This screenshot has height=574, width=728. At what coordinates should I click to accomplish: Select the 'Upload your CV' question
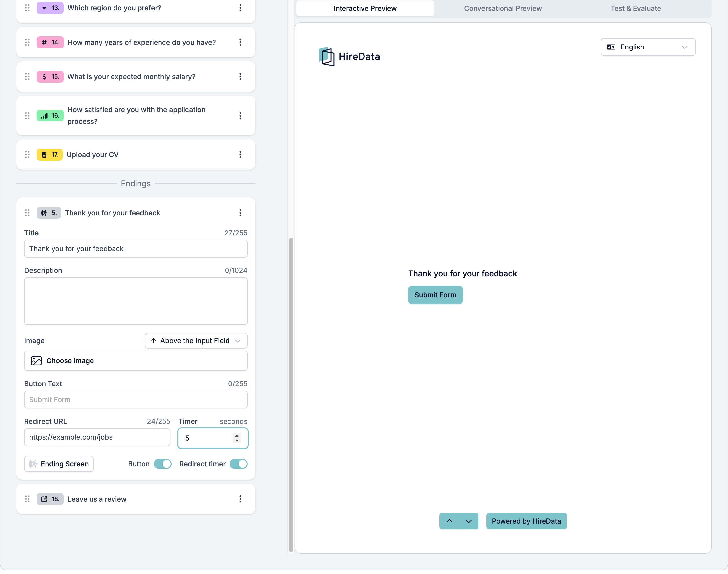(93, 155)
